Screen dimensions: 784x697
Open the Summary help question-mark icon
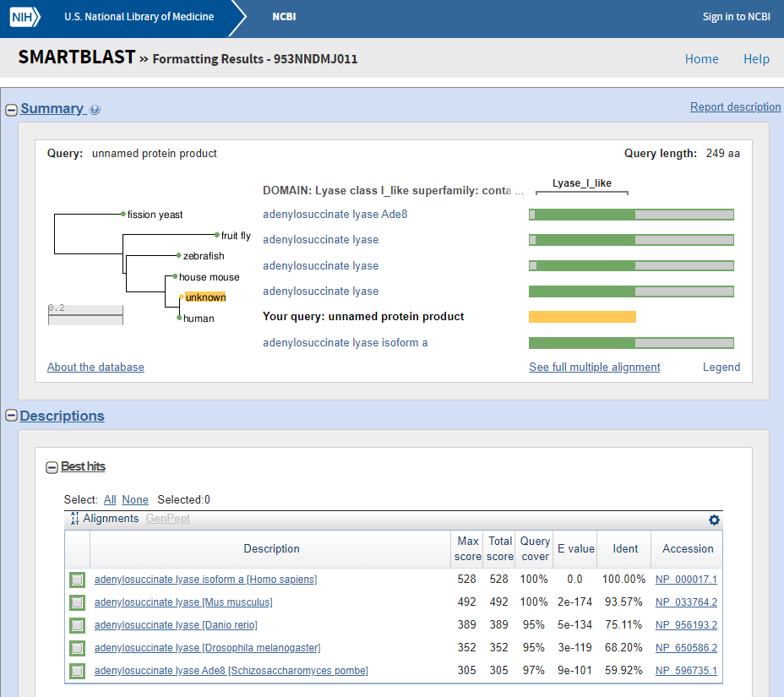tap(95, 109)
